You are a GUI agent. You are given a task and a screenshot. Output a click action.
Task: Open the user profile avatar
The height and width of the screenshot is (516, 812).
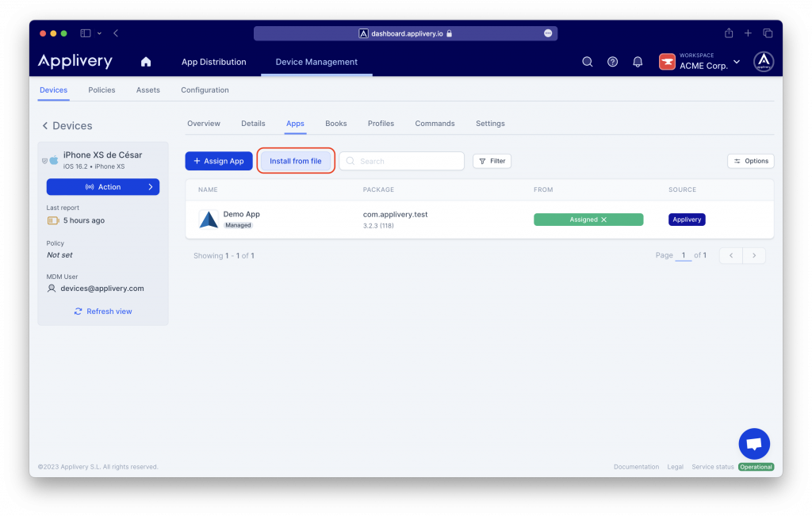point(764,62)
